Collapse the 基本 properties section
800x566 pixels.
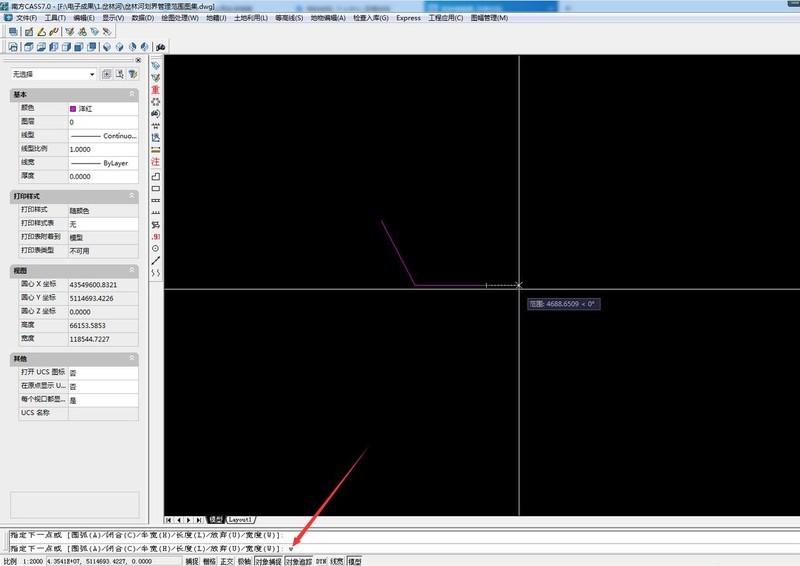point(132,94)
